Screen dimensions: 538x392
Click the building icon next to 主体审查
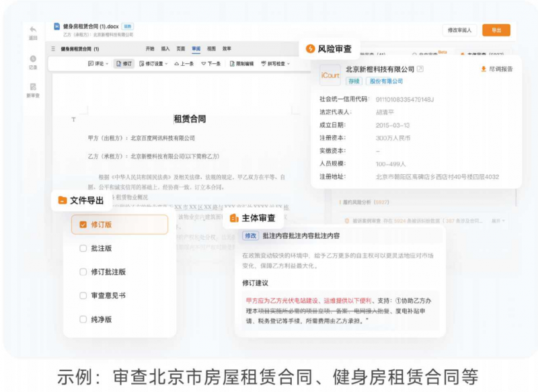coord(234,218)
